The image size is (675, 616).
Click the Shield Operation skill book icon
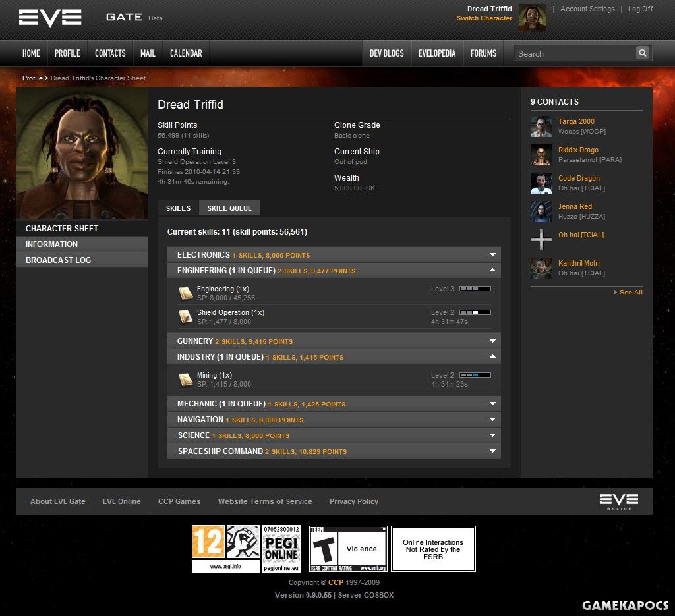click(x=185, y=317)
